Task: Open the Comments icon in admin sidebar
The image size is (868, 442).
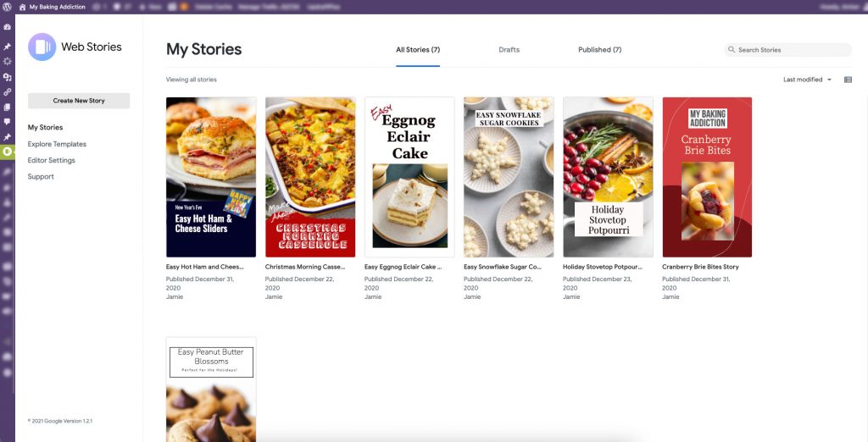Action: tap(8, 122)
